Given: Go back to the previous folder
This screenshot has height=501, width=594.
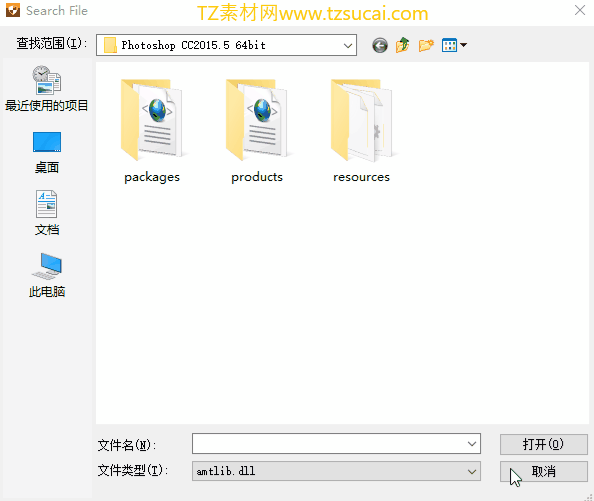Looking at the screenshot, I should 380,45.
